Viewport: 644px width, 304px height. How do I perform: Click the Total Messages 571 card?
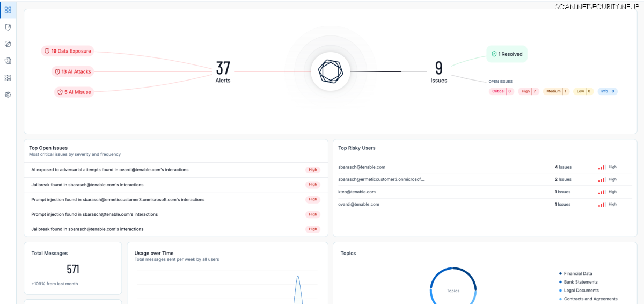[x=73, y=268]
